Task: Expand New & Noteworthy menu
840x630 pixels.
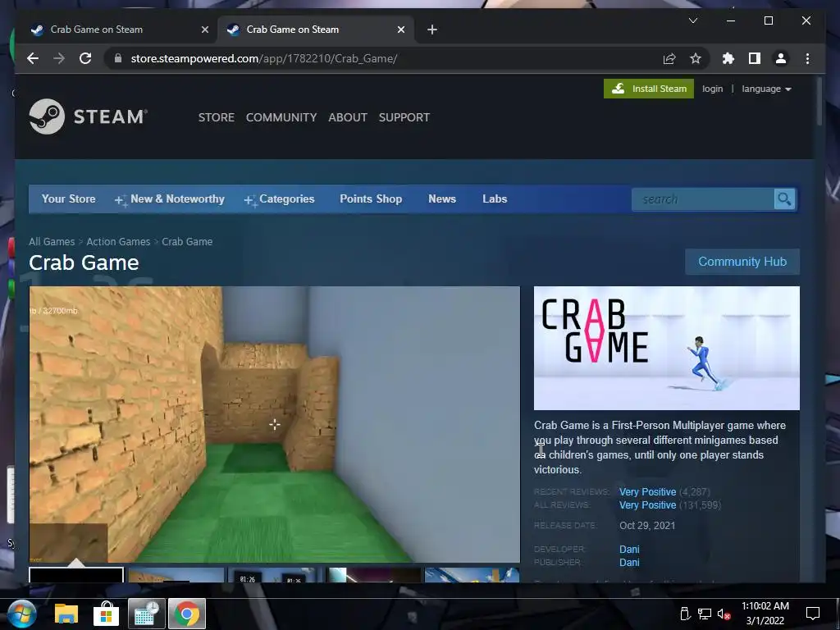Action: click(169, 199)
